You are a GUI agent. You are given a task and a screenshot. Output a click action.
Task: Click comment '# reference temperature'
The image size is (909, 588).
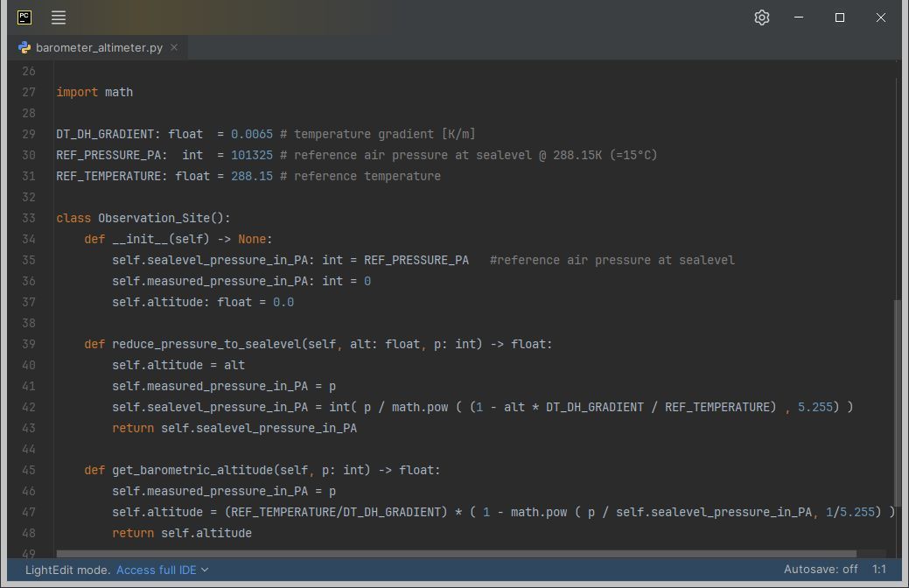(360, 176)
